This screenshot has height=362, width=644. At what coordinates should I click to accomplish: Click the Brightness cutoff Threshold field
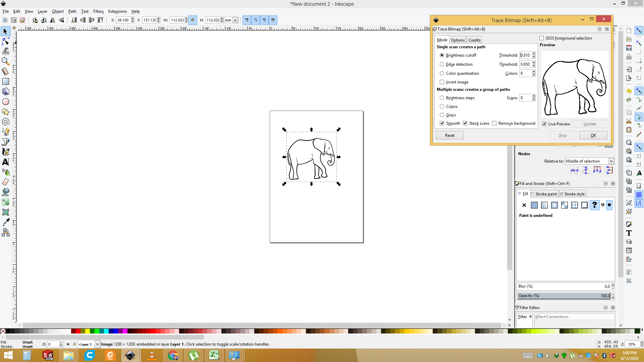coord(526,55)
